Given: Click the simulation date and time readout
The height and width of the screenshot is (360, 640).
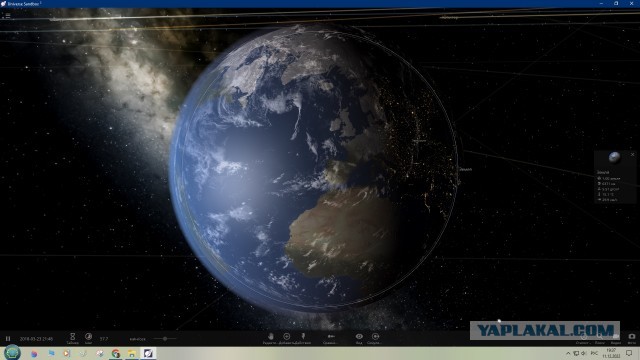Looking at the screenshot, I should coord(36,339).
